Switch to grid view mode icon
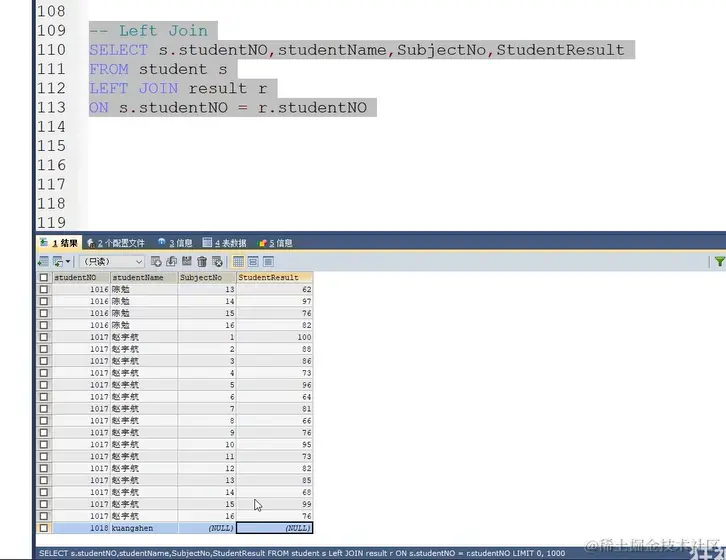The height and width of the screenshot is (560, 726). [238, 262]
